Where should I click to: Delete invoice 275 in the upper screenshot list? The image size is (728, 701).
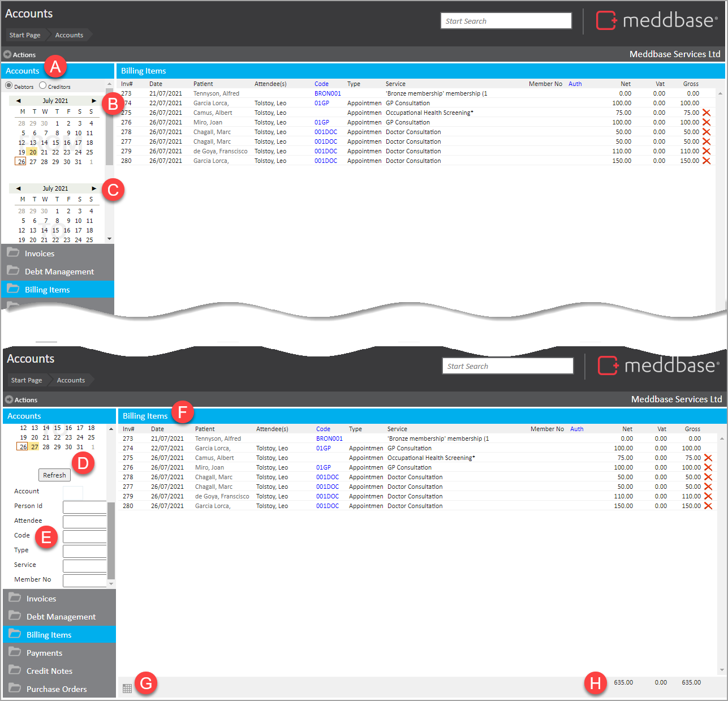click(x=707, y=113)
